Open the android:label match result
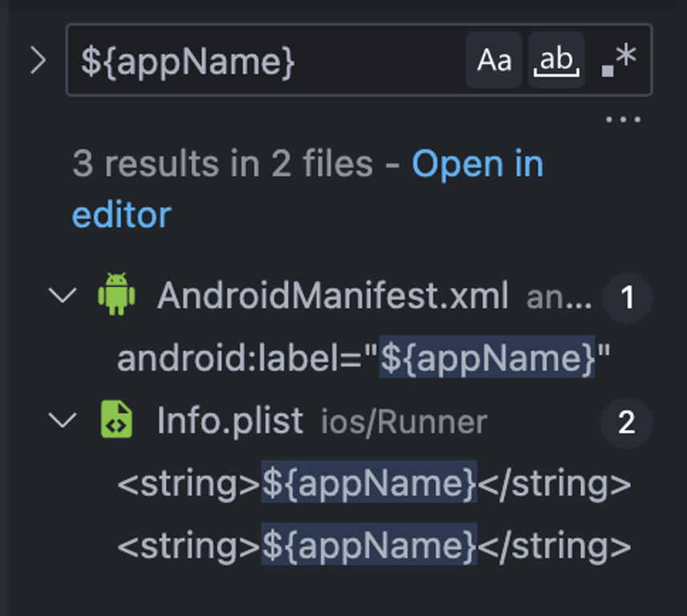This screenshot has height=616, width=687. 364,358
